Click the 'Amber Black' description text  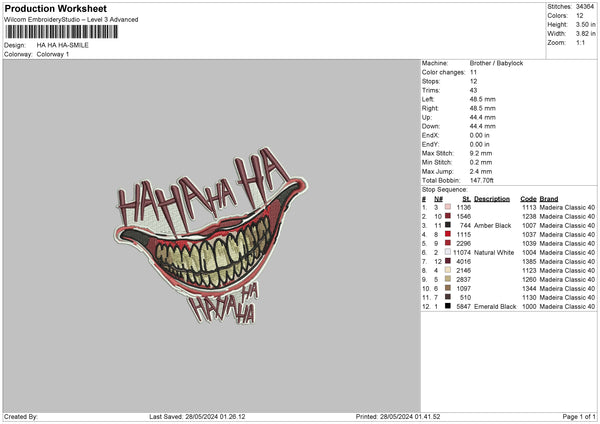pyautogui.click(x=492, y=225)
